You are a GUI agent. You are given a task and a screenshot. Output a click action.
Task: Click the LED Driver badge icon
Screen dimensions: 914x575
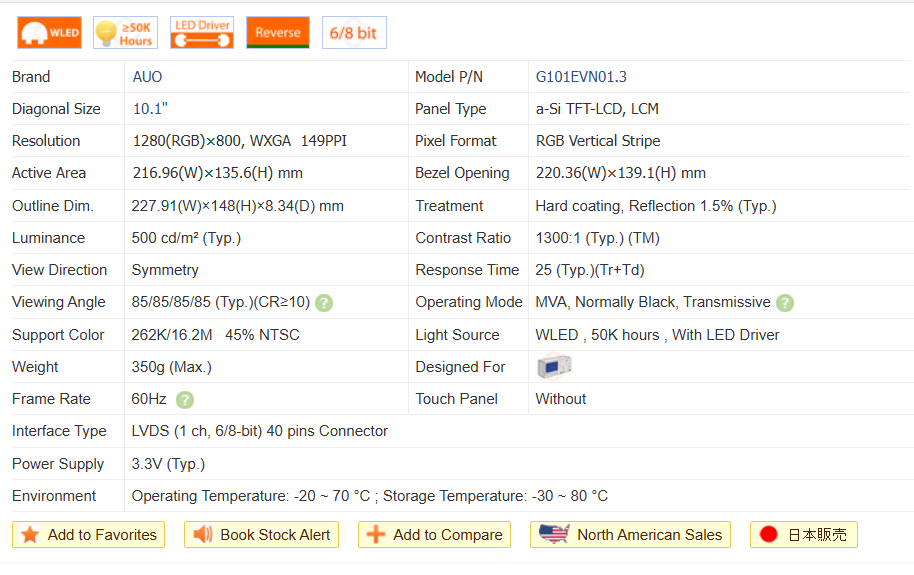tap(201, 33)
